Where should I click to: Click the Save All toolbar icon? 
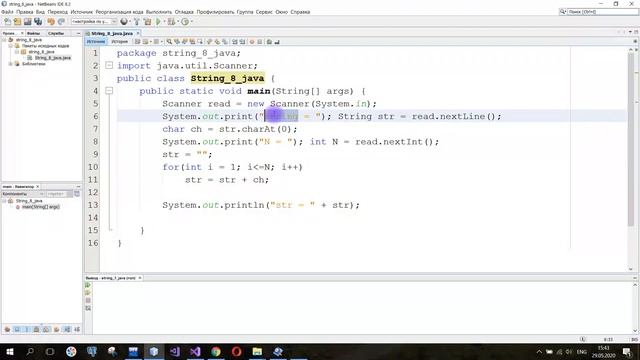pos(38,22)
